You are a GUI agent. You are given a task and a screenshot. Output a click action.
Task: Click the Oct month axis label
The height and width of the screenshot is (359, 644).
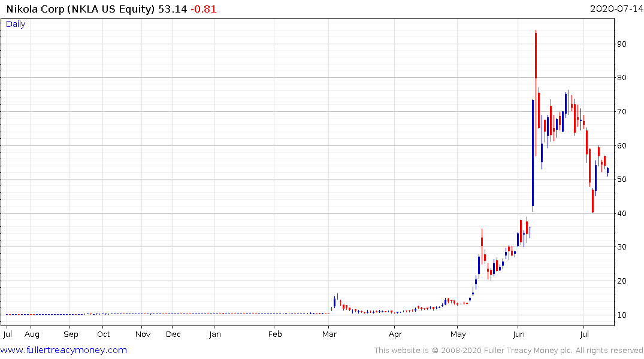click(x=104, y=334)
